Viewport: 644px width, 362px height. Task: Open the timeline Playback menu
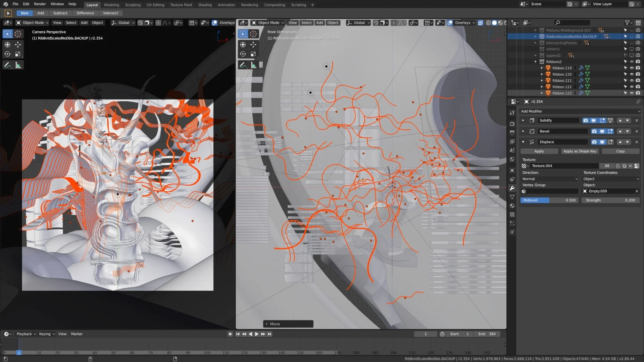[x=26, y=334]
